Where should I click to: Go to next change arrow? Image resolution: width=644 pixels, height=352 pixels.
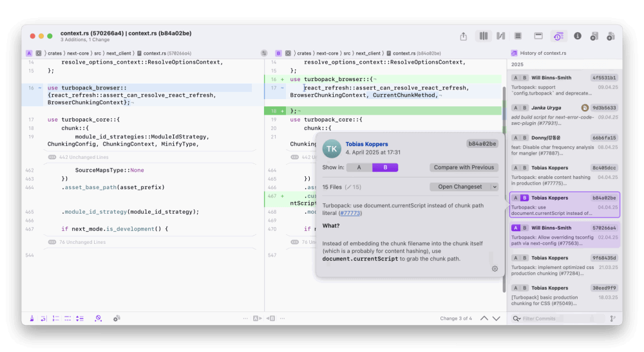[x=496, y=319]
